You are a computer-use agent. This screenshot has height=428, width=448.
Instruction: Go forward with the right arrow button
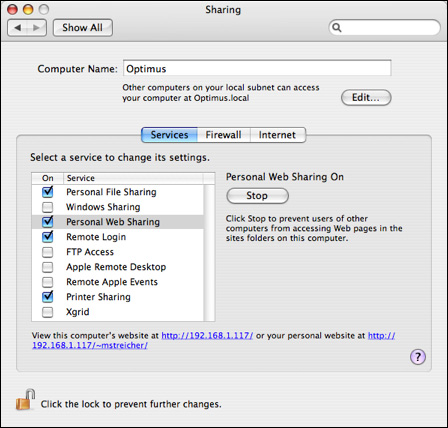(x=37, y=28)
